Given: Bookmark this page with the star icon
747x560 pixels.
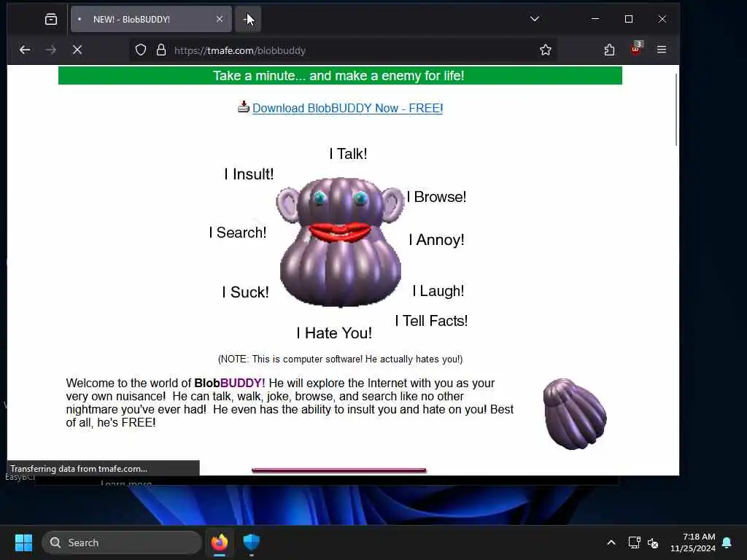Looking at the screenshot, I should pyautogui.click(x=546, y=50).
